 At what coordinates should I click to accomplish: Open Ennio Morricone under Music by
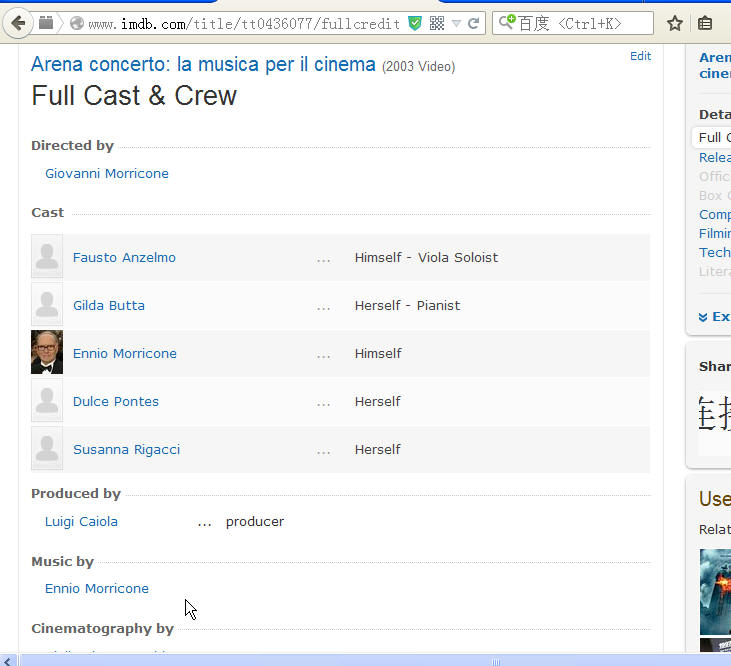(97, 589)
